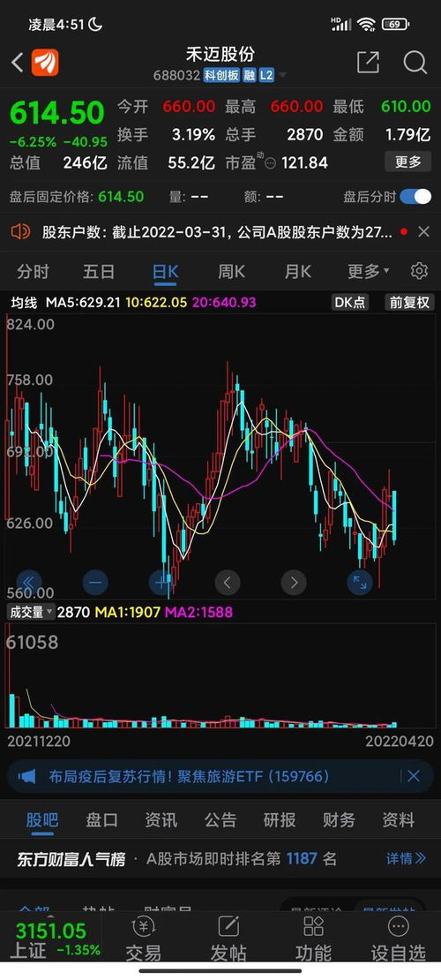This screenshot has width=441, height=980.
Task: Open the 股东户数 announcement text
Action: pyautogui.click(x=217, y=232)
